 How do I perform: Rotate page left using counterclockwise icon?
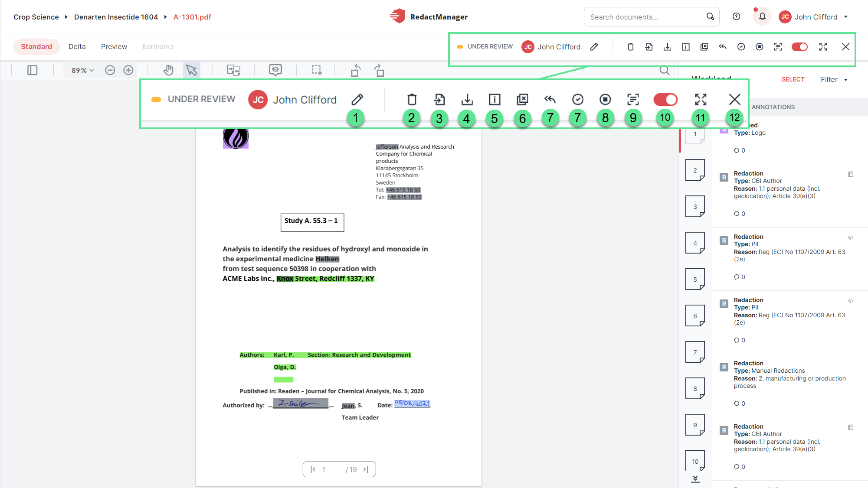(356, 70)
